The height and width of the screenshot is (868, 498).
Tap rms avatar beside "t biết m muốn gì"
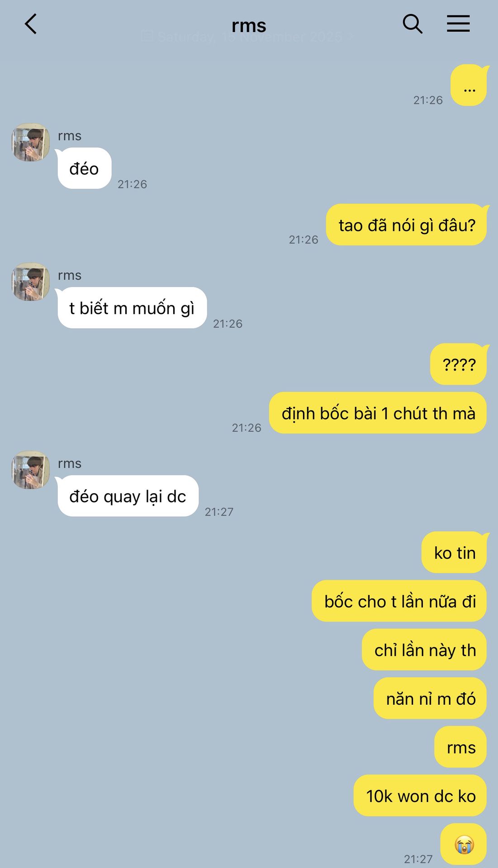pos(30,282)
